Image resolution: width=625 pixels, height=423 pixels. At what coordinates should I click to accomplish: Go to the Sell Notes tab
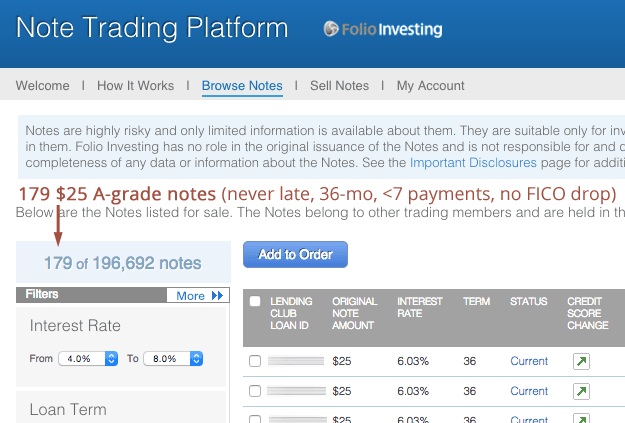click(340, 86)
